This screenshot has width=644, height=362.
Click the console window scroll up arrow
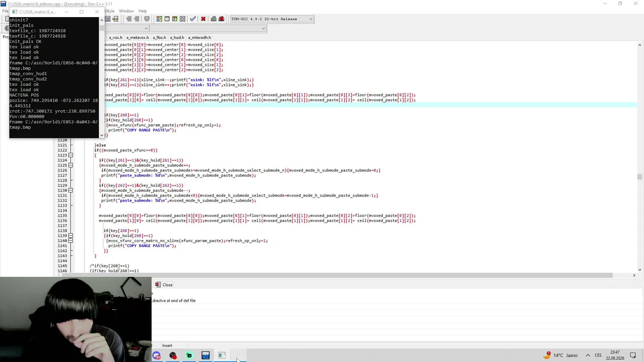click(102, 20)
